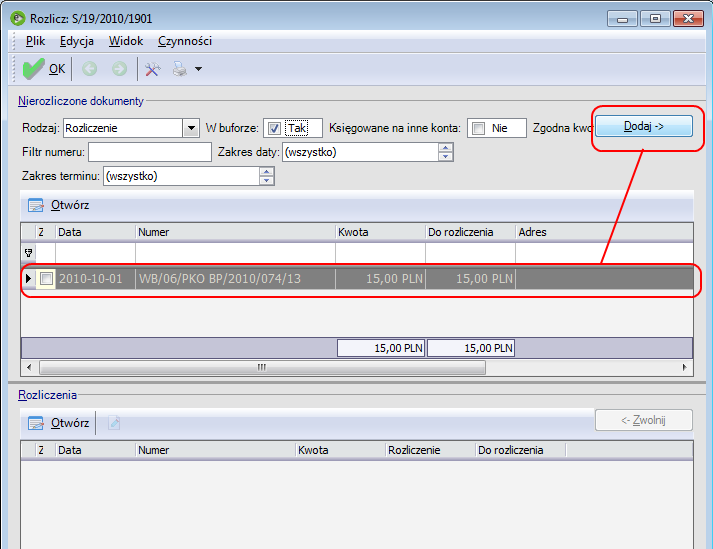
Task: Click Otwórz in Rozliczenia toolbar
Action: (x=58, y=423)
